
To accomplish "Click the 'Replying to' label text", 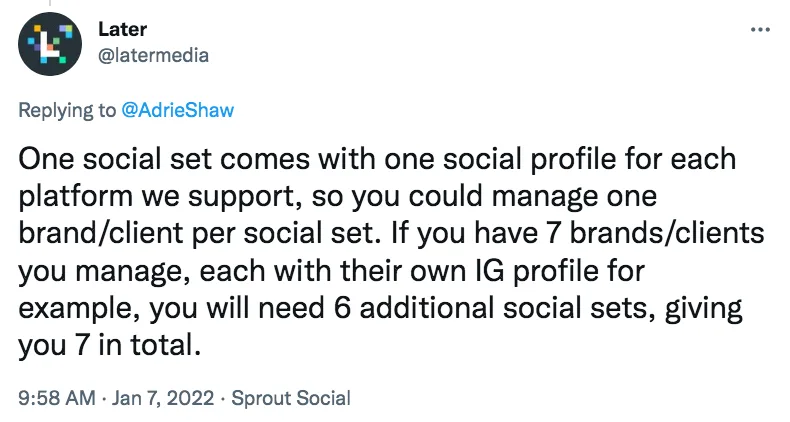I will (x=67, y=110).
